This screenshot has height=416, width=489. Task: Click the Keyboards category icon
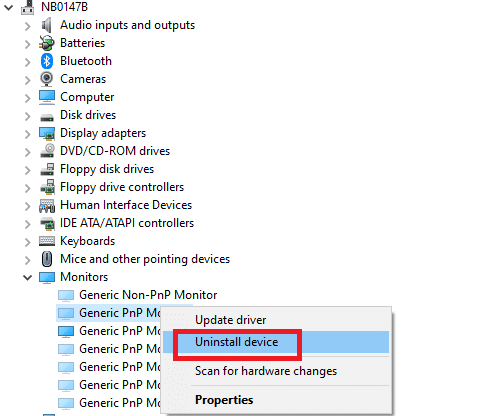point(47,241)
